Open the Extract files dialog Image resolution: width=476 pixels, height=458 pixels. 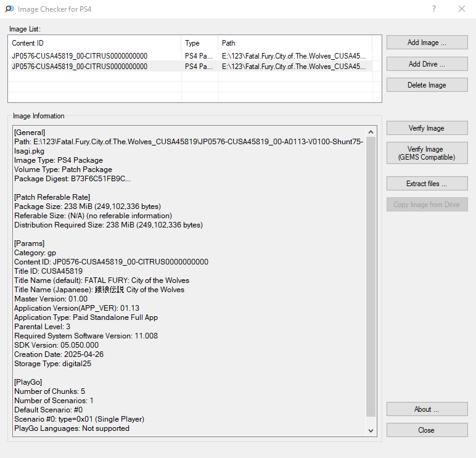point(427,184)
